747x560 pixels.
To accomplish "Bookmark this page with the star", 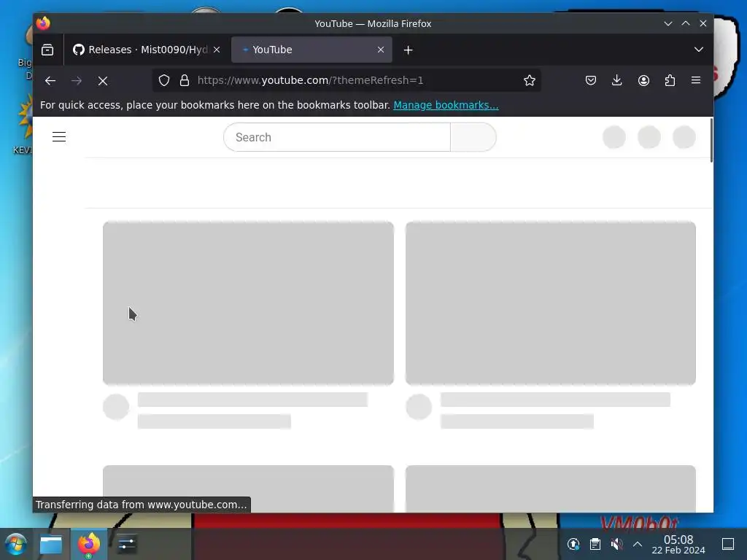I will (x=530, y=80).
